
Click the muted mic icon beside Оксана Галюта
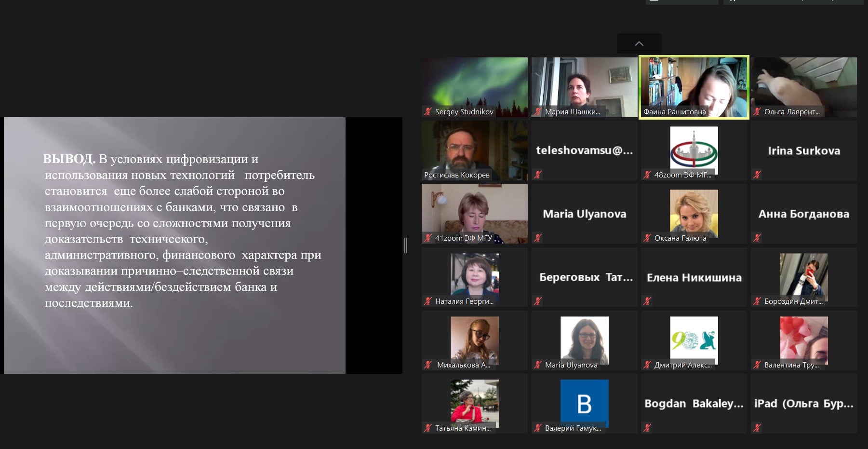click(647, 238)
